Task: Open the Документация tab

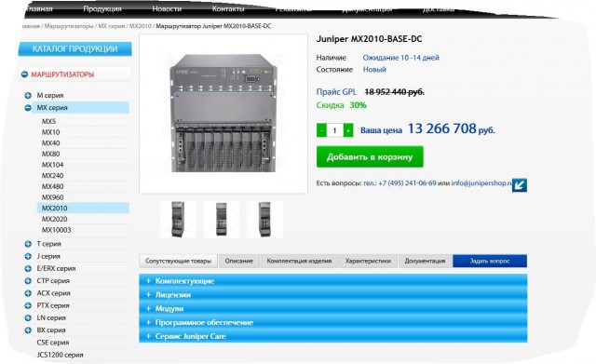Action: [x=425, y=261]
